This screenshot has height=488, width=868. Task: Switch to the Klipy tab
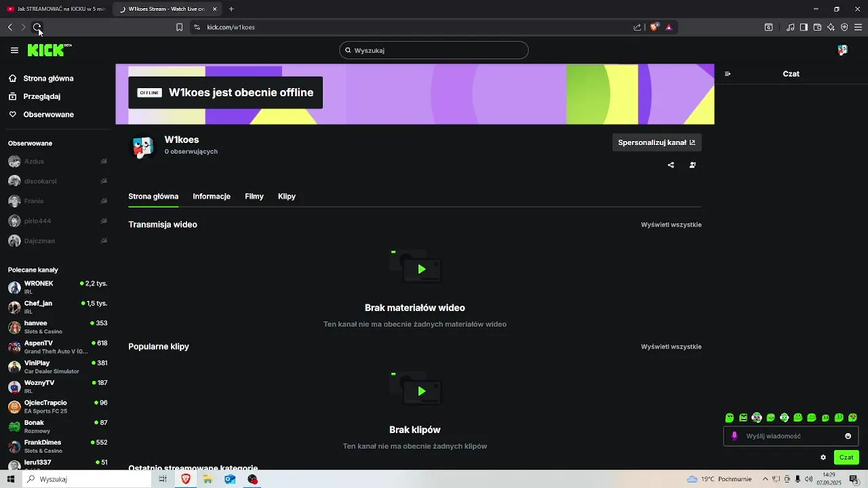coord(287,197)
